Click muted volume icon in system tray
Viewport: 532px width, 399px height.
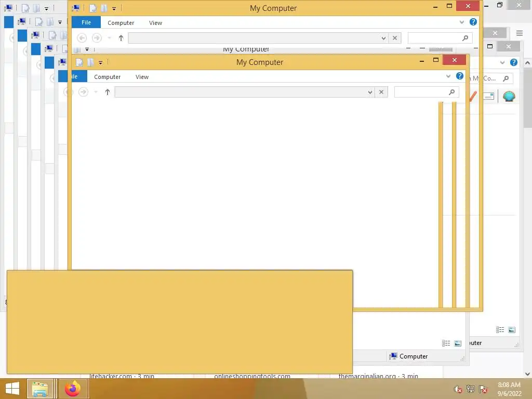[x=458, y=389]
